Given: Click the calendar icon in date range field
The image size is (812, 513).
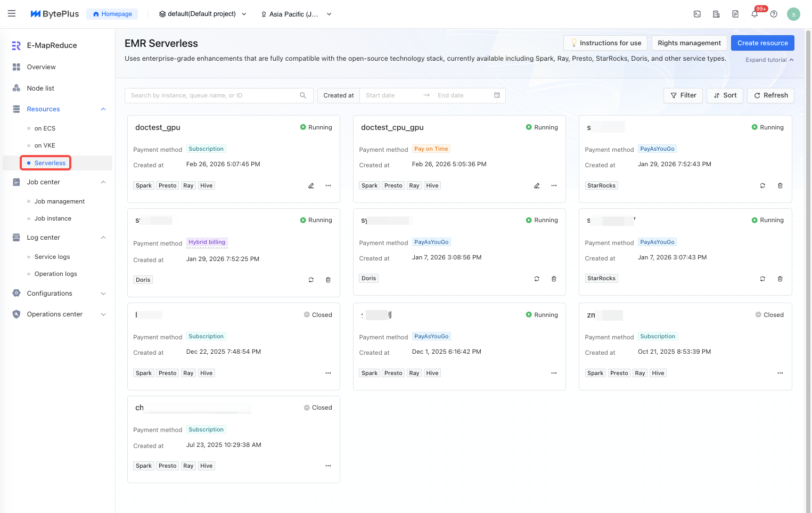Looking at the screenshot, I should [x=497, y=95].
